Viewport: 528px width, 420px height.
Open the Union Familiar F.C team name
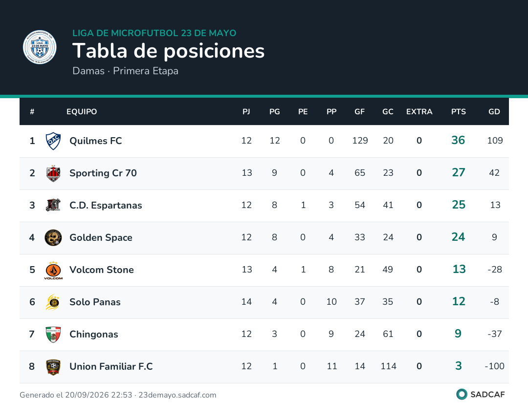click(111, 366)
